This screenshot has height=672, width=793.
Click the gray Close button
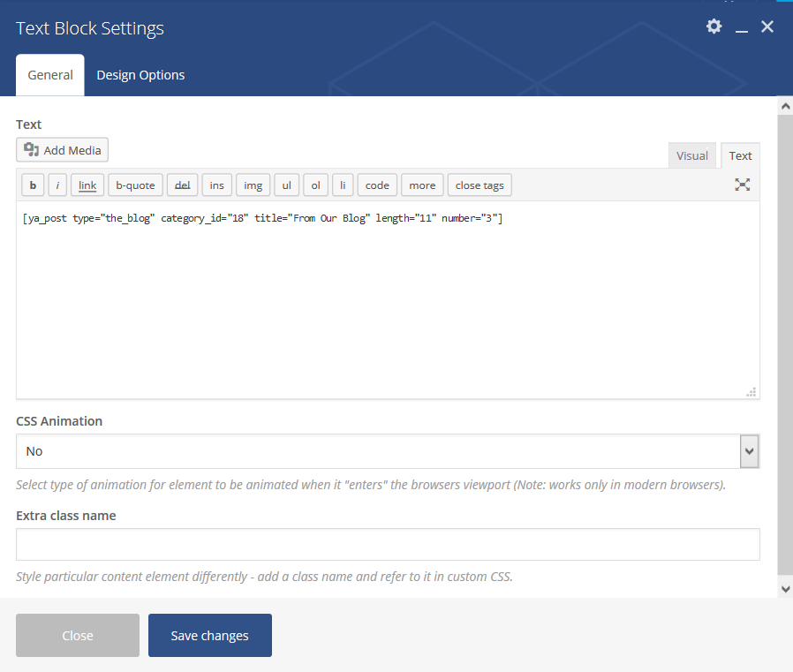[78, 636]
